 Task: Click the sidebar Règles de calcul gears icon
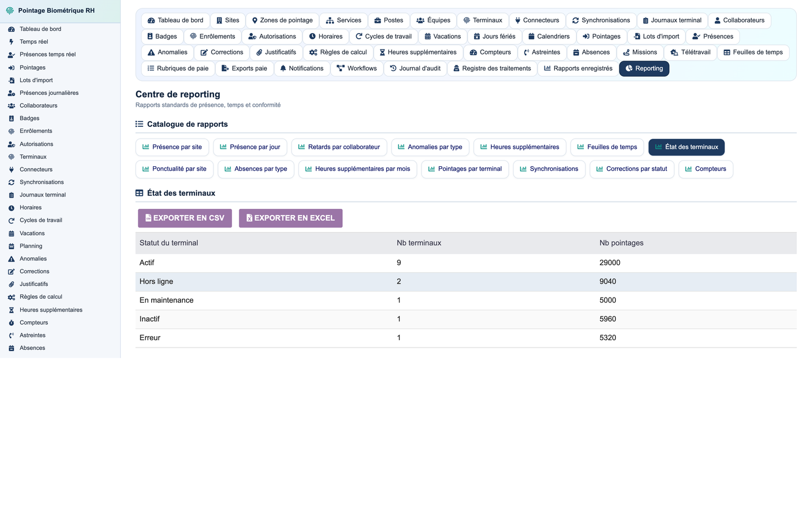(11, 297)
